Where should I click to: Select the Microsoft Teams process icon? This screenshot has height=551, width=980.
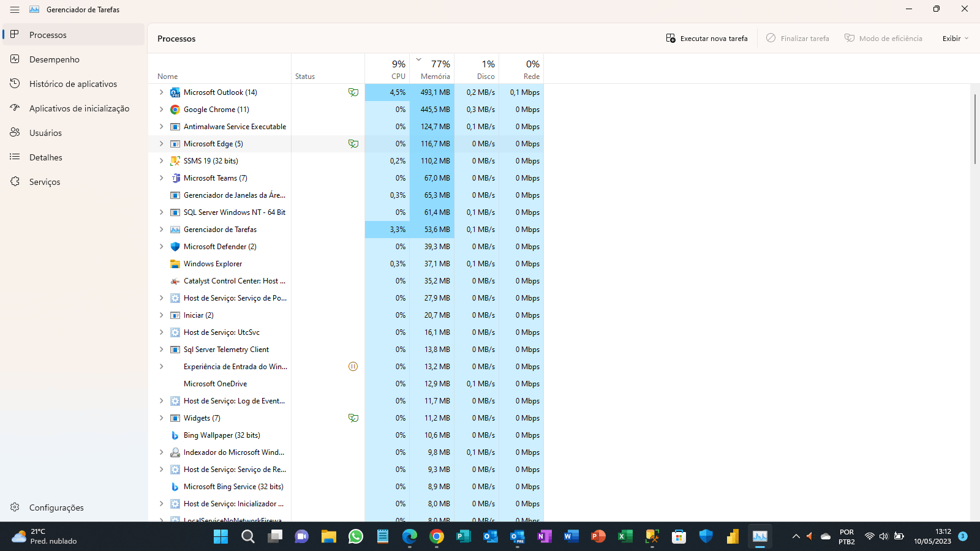pyautogui.click(x=175, y=178)
